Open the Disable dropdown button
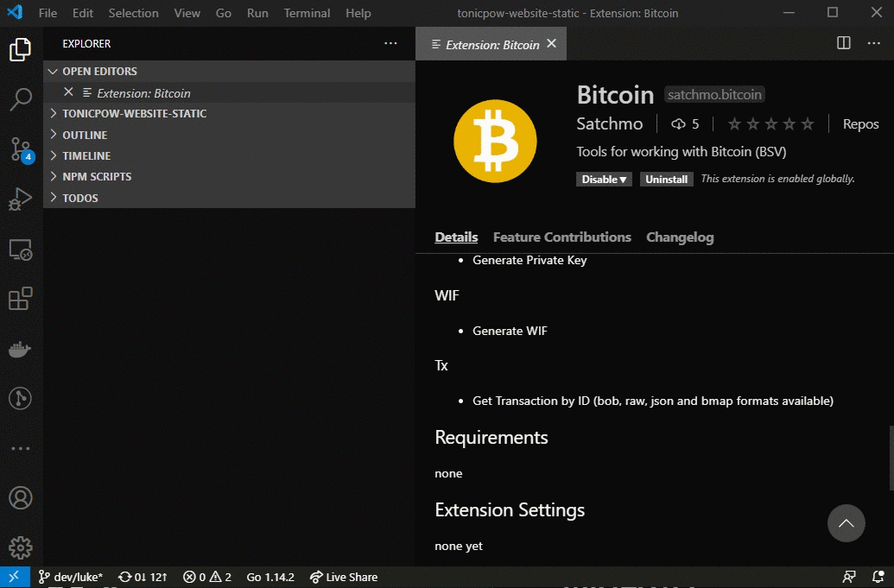894x588 pixels. pyautogui.click(x=604, y=179)
